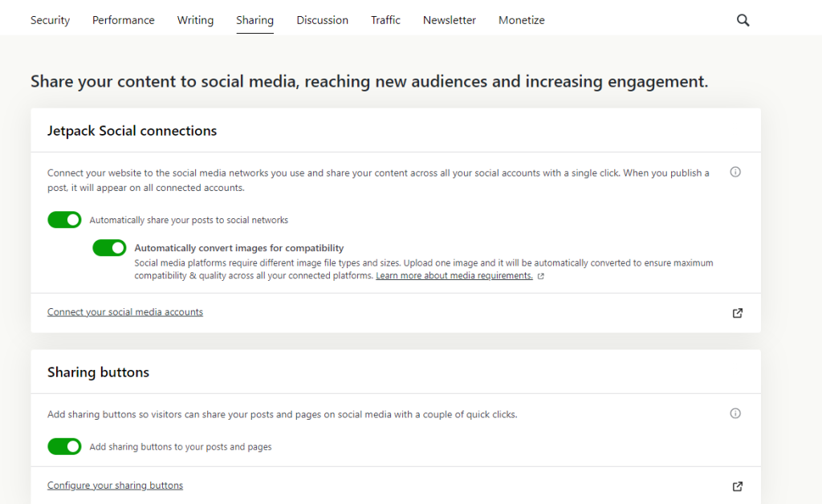Screen dimensions: 822x504
Task: Go to the Monetize tab
Action: tap(521, 20)
